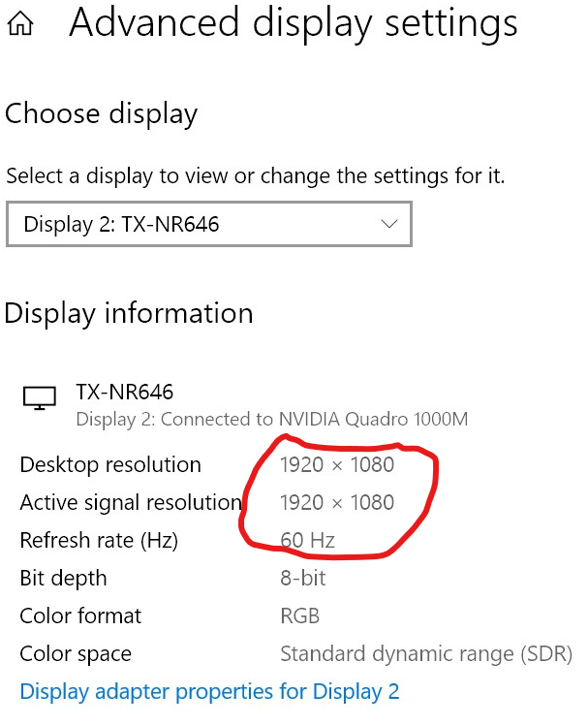Select the Standard dynamic range (SDR) value
Viewport: 588px width, 726px height.
tap(425, 654)
